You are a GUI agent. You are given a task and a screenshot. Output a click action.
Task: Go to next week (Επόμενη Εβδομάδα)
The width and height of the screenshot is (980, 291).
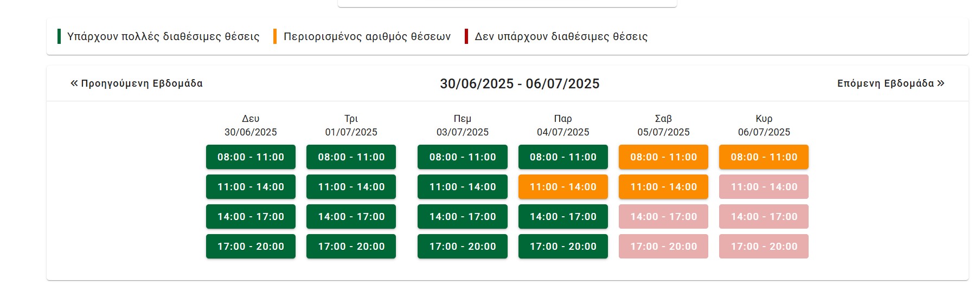click(x=891, y=83)
